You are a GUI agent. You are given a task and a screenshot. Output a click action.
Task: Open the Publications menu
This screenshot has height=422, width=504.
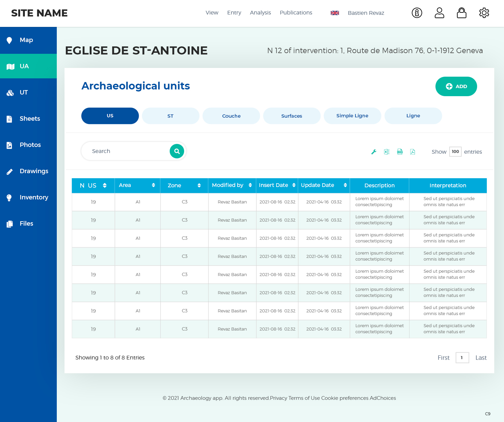tap(296, 12)
